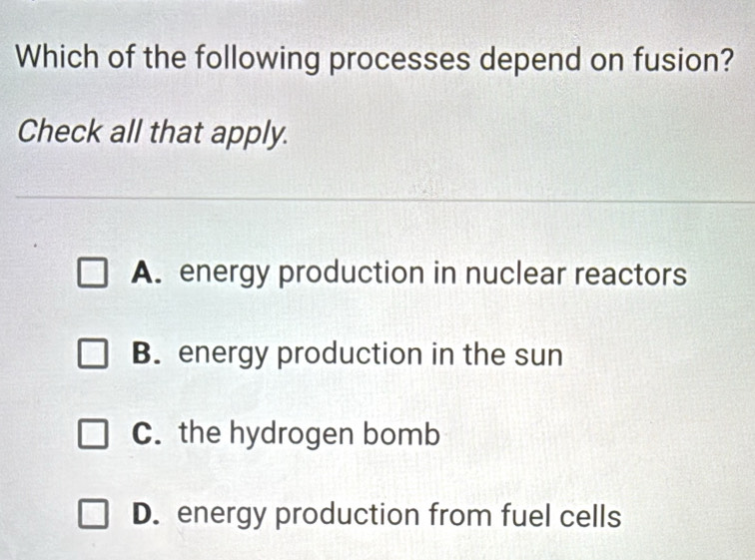Mark the checkbox next to option D
The image size is (755, 560).
point(93,514)
